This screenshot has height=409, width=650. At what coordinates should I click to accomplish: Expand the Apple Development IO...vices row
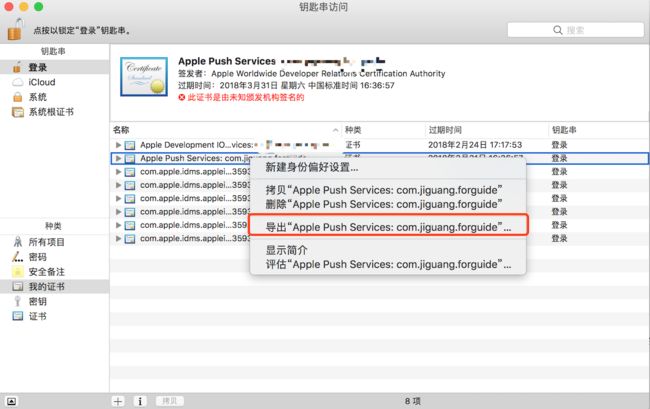coord(118,145)
